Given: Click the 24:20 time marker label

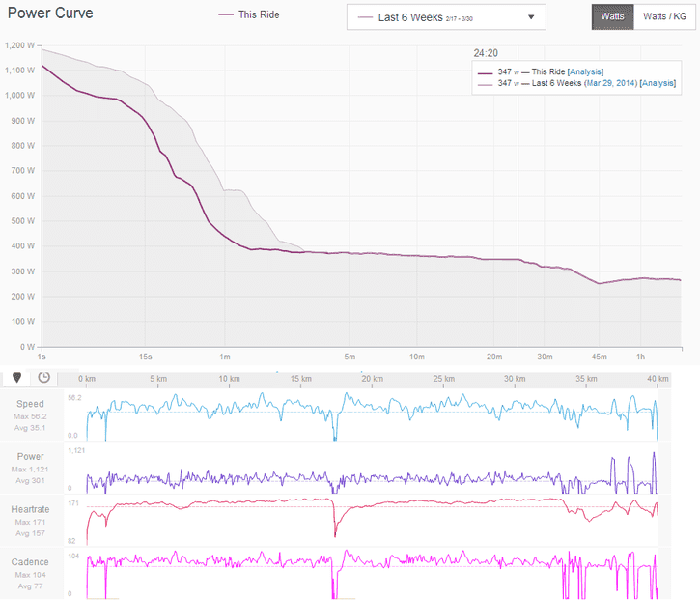Looking at the screenshot, I should pyautogui.click(x=486, y=53).
